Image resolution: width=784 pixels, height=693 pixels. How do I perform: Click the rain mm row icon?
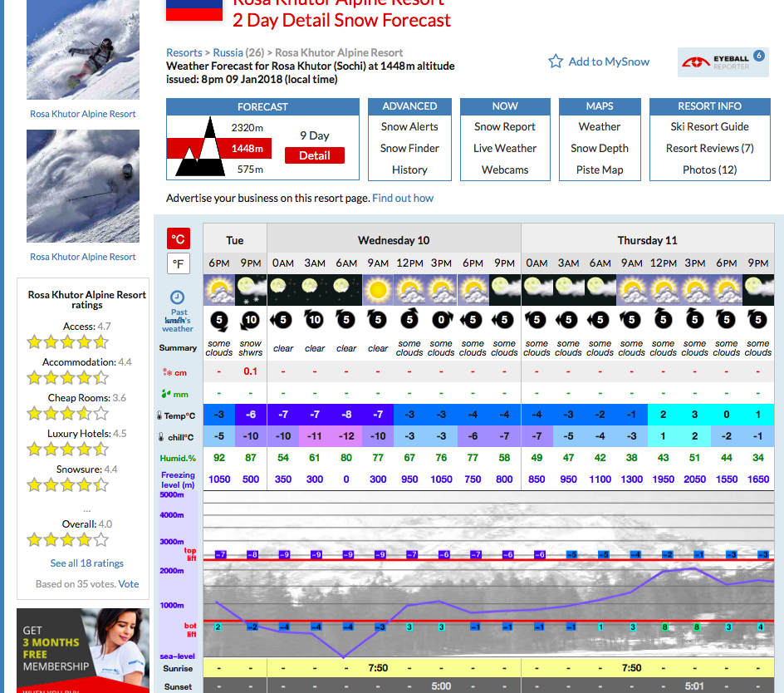pyautogui.click(x=166, y=395)
